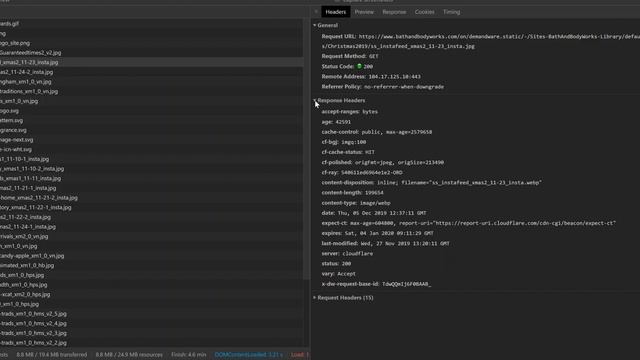This screenshot has height=360, width=640.
Task: Select the xmas1_11-11_insta.jpg request
Action: click(x=151, y=178)
